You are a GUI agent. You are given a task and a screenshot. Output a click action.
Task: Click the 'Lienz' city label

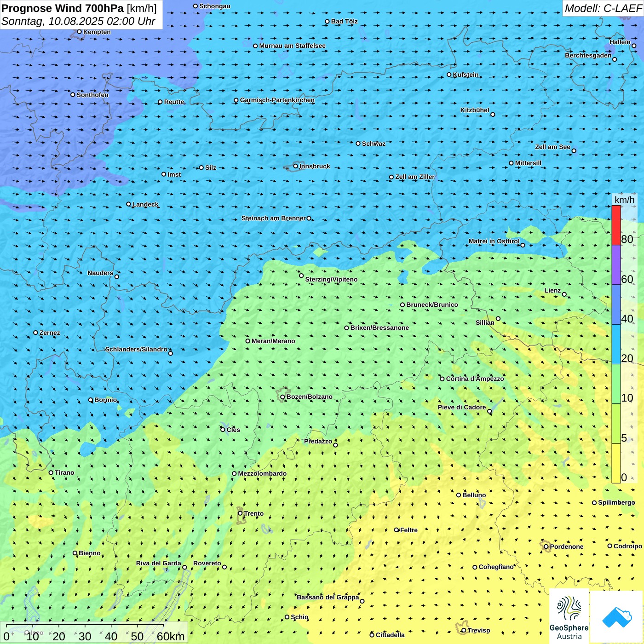(x=552, y=290)
